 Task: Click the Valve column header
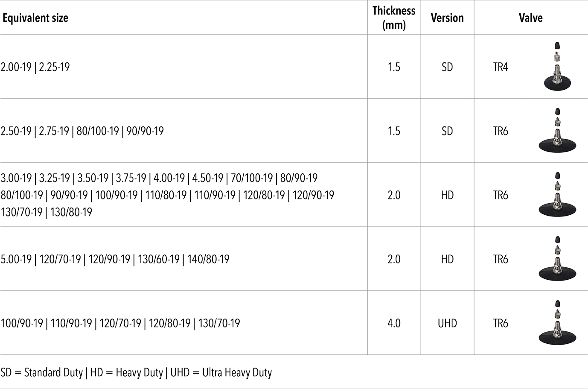coord(530,18)
